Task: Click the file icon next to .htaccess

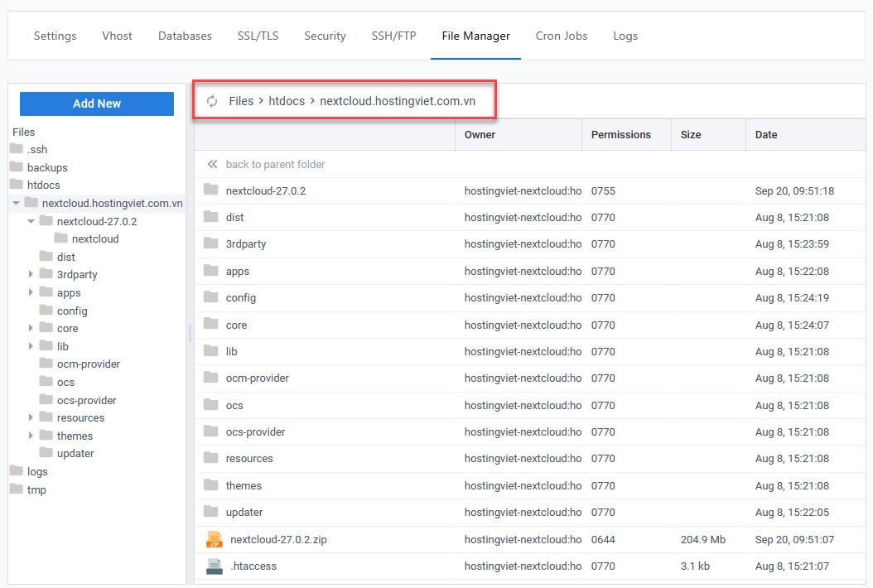Action: point(214,566)
